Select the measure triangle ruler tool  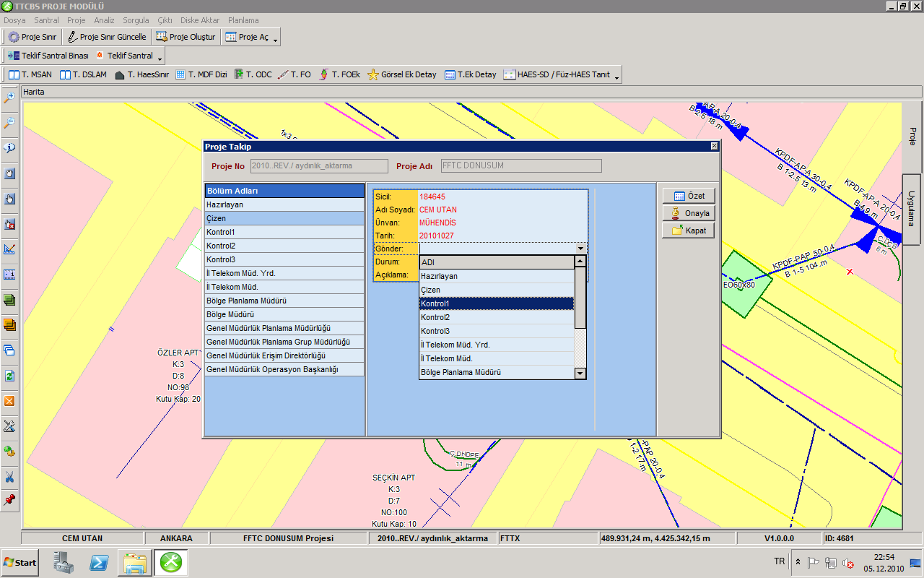click(x=9, y=249)
